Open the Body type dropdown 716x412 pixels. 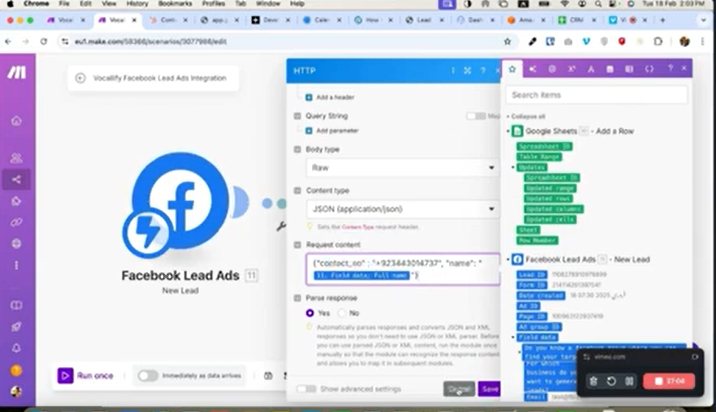[x=402, y=168]
